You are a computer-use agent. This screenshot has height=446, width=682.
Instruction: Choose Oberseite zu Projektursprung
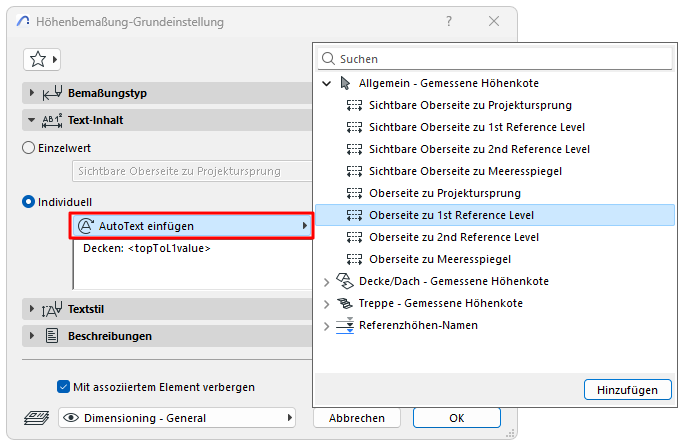point(495,193)
